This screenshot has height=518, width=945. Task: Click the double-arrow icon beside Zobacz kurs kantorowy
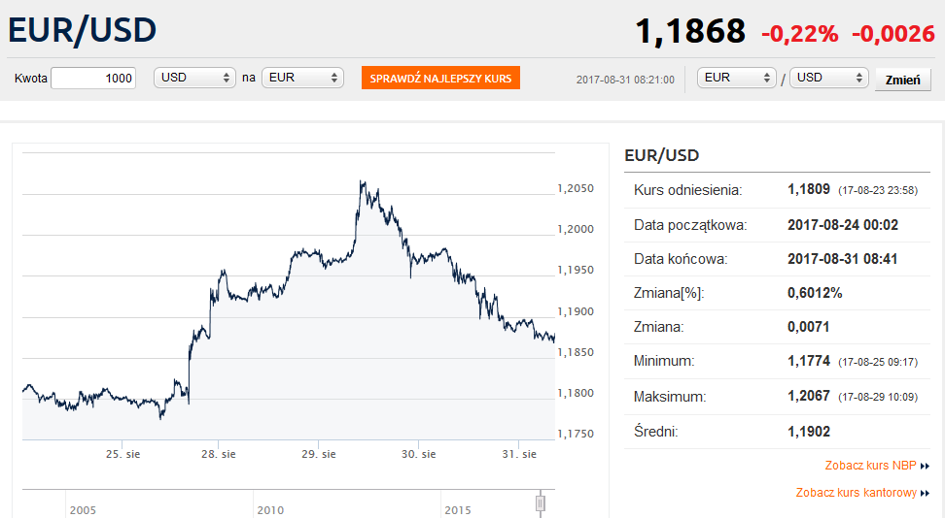[925, 493]
